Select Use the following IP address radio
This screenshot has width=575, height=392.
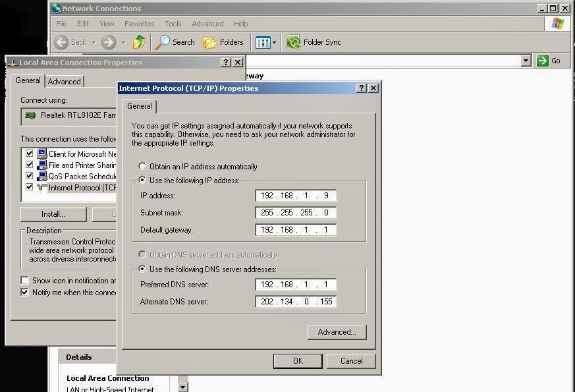[x=142, y=180]
